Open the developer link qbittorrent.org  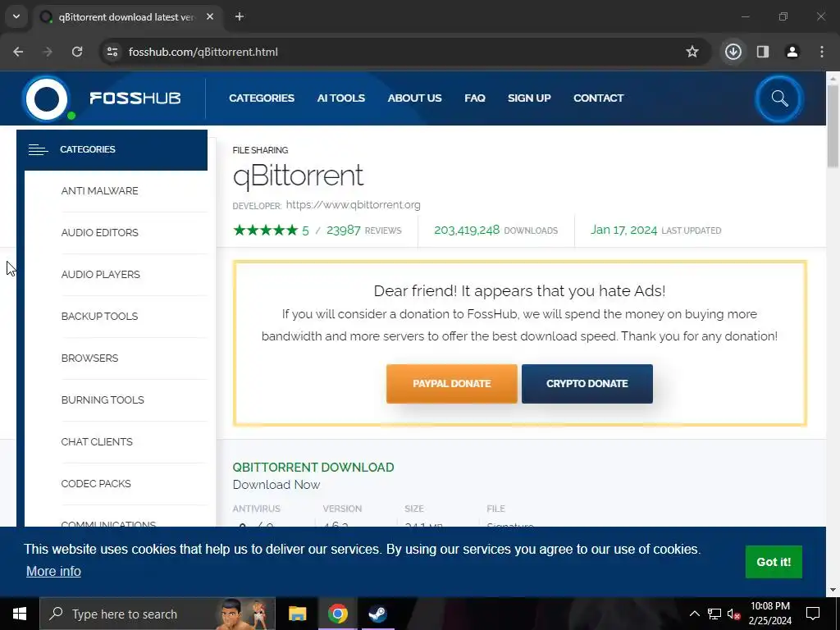pyautogui.click(x=353, y=204)
